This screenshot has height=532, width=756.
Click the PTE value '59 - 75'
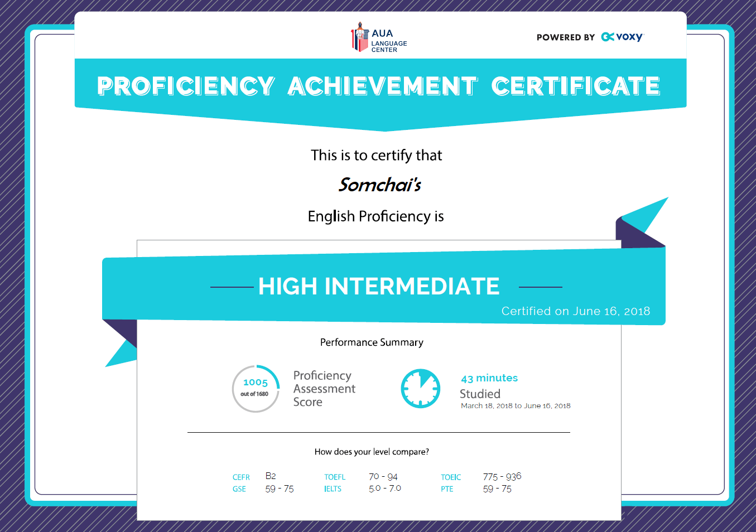click(x=497, y=489)
